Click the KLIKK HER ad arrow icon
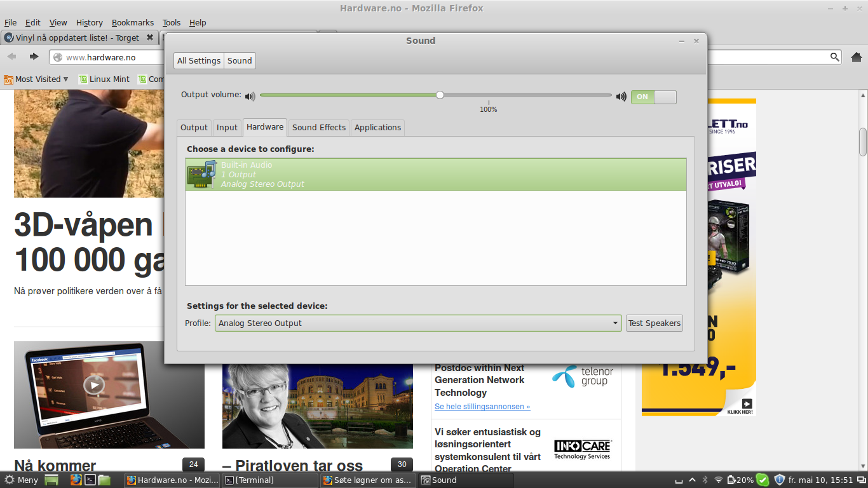This screenshot has height=488, width=868. tap(747, 403)
